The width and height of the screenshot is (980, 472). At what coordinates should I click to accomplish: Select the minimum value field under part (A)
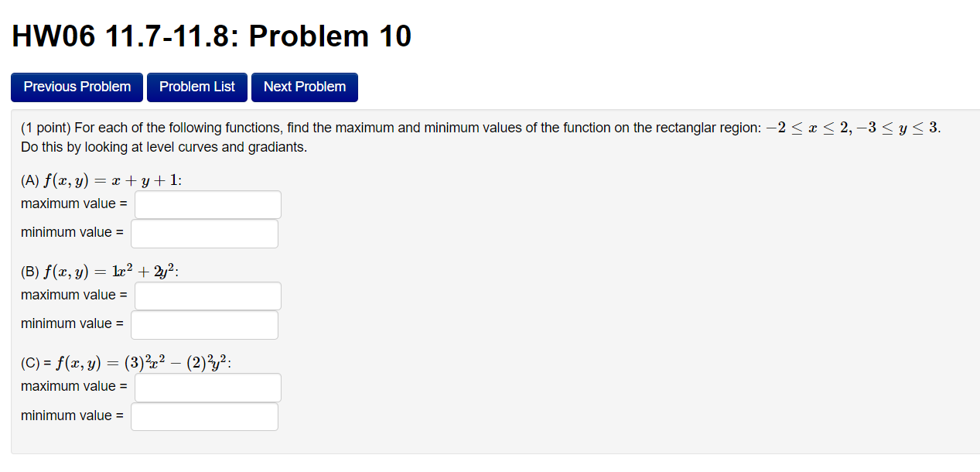(204, 233)
